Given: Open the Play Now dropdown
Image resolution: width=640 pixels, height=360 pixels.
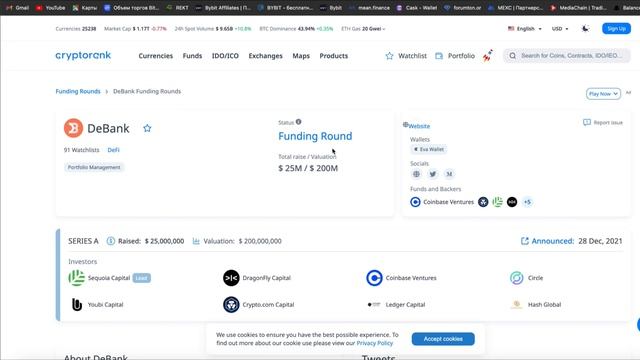Looking at the screenshot, I should [603, 93].
